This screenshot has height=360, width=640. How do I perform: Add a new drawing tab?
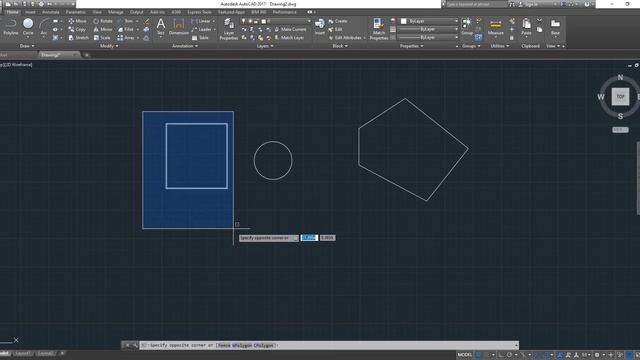click(86, 55)
